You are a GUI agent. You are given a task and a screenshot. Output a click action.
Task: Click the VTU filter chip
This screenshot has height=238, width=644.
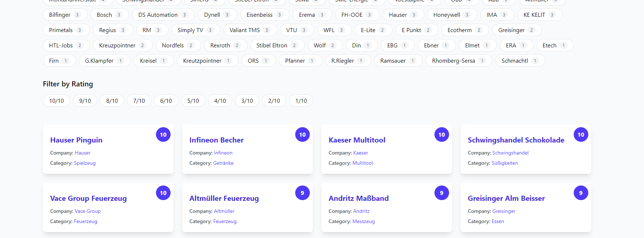click(x=297, y=30)
